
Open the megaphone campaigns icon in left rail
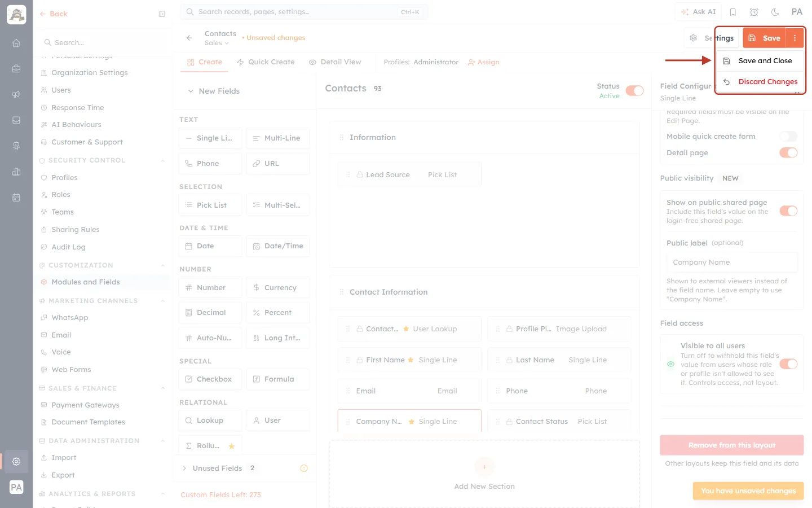[x=16, y=94]
